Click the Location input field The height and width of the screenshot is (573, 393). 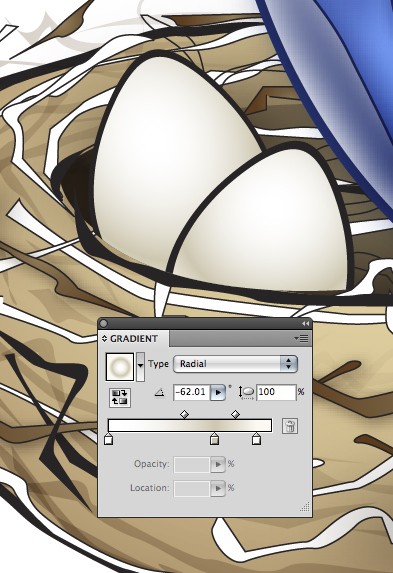[x=192, y=488]
